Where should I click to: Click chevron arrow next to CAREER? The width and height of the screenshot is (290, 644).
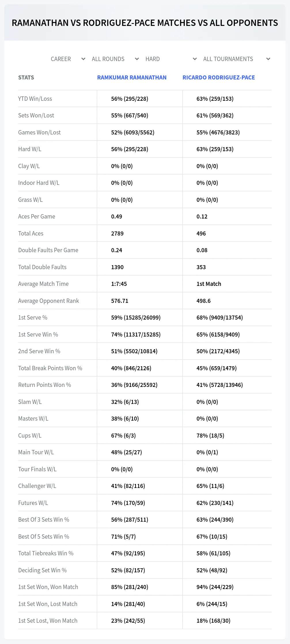coord(83,59)
